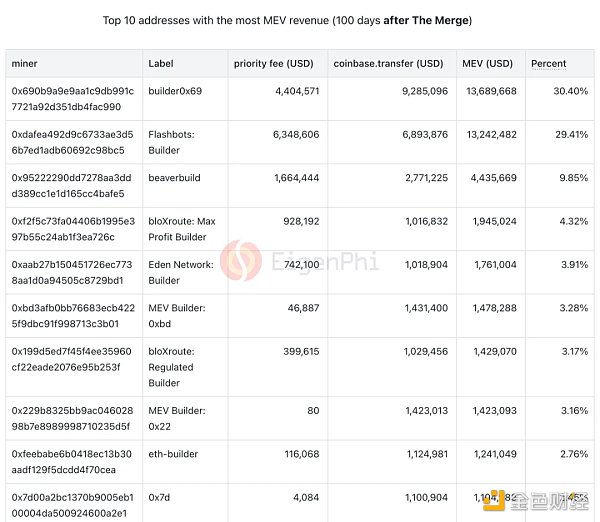Click the Label column header
Image resolution: width=600 pixels, height=522 pixels.
[x=161, y=63]
